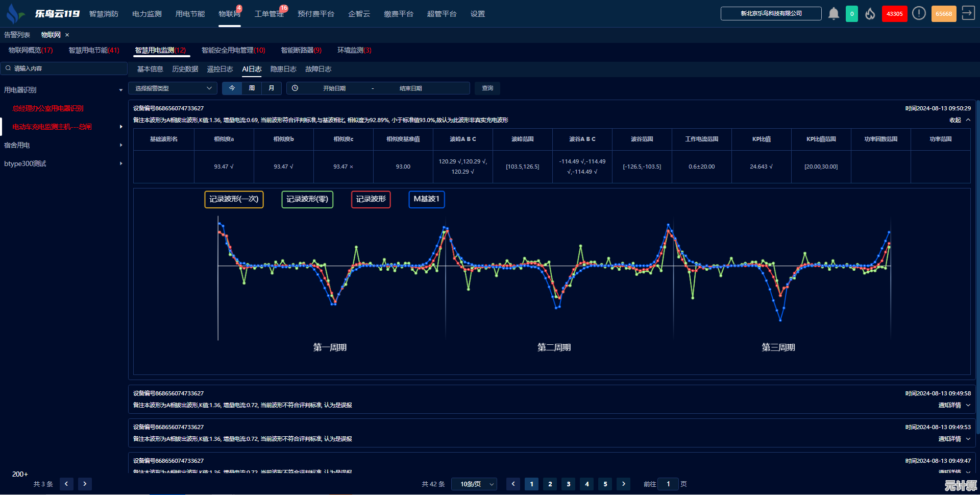Viewport: 980px width, 495px height.
Task: Switch to 智慧用电节能(41) tab
Action: click(x=94, y=50)
